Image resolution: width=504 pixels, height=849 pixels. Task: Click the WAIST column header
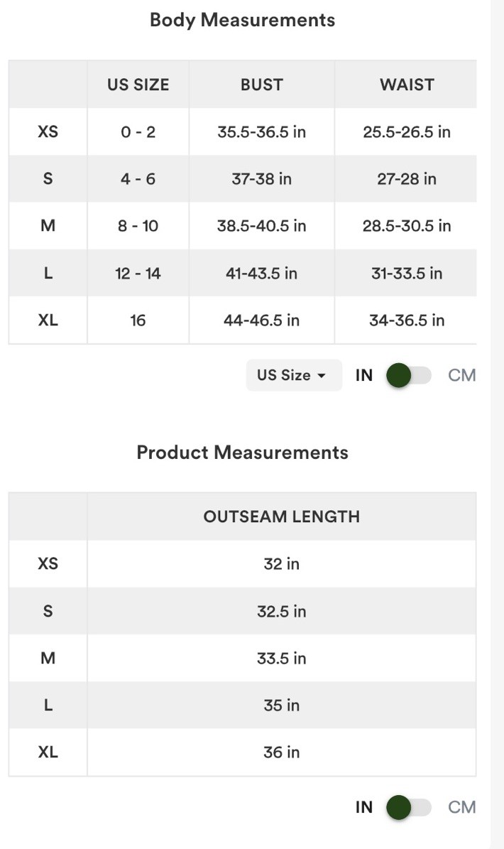coord(407,85)
